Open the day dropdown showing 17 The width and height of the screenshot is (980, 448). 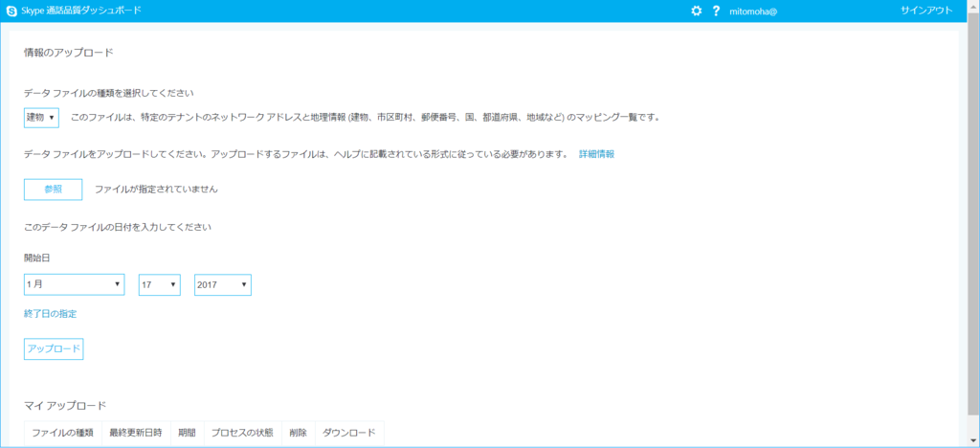coord(160,284)
